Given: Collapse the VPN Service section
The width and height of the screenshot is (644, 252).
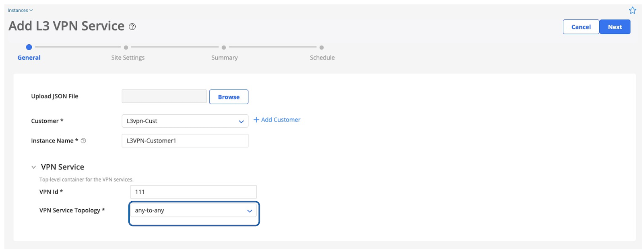Looking at the screenshot, I should point(34,167).
